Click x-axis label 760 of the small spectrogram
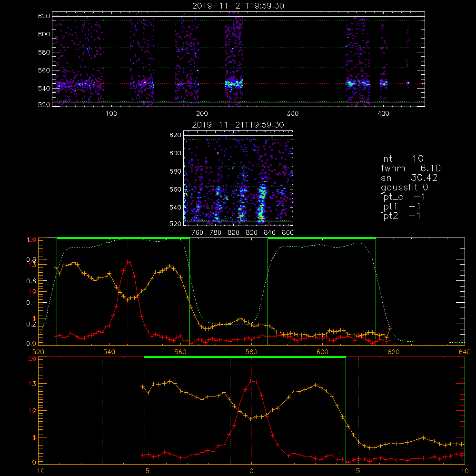Screen dimensions: 476x476 [198, 233]
